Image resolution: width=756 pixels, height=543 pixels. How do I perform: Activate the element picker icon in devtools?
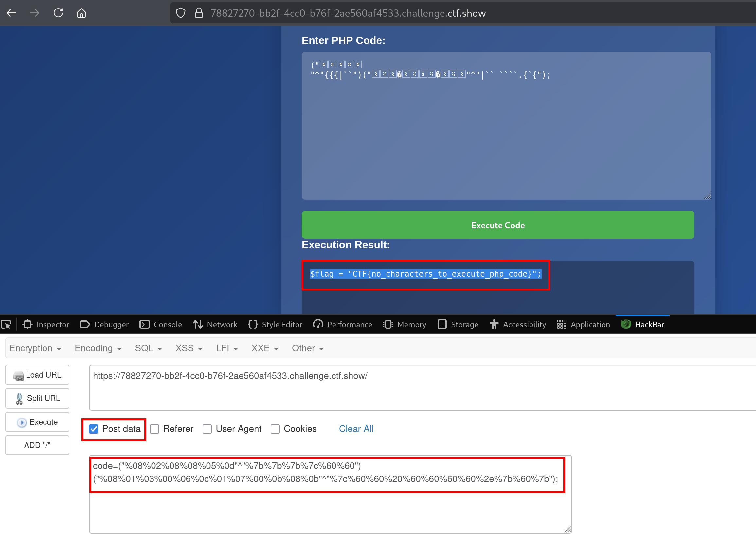pyautogui.click(x=6, y=324)
